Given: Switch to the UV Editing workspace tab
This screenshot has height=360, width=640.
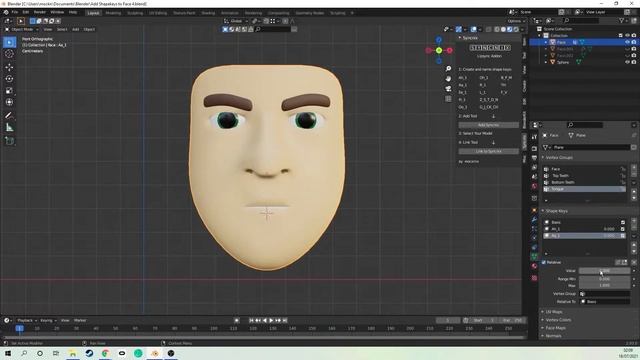Looking at the screenshot, I should coord(158,13).
